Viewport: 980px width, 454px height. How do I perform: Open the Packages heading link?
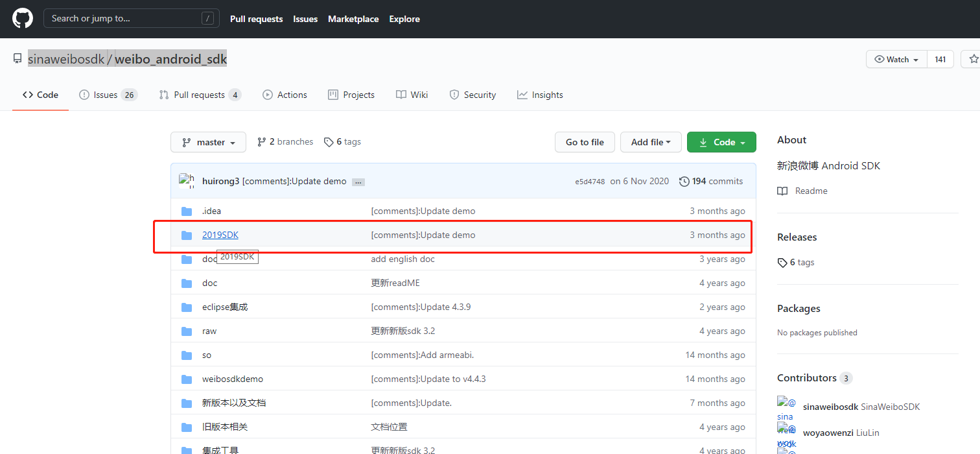click(x=799, y=308)
